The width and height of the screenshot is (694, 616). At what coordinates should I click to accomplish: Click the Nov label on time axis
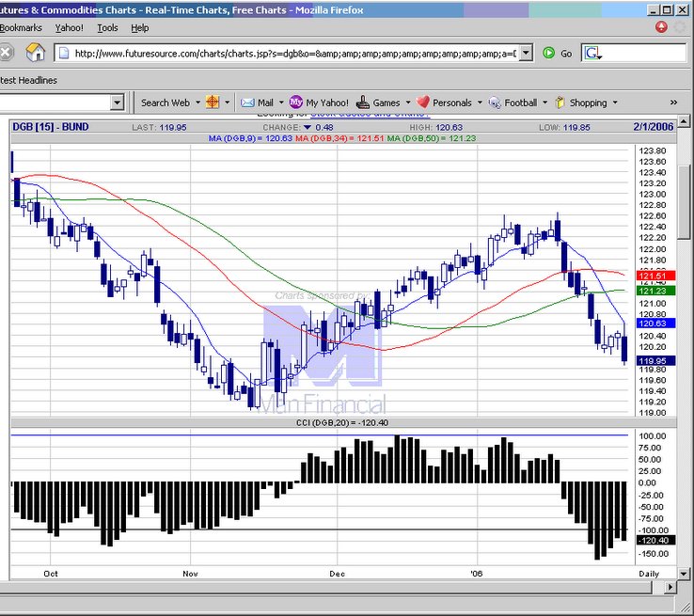pos(190,574)
